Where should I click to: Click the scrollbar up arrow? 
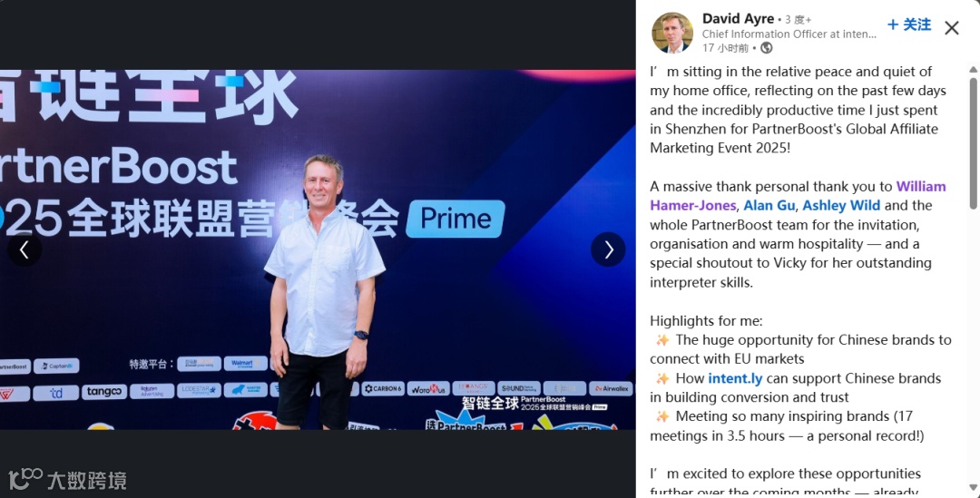(x=973, y=69)
